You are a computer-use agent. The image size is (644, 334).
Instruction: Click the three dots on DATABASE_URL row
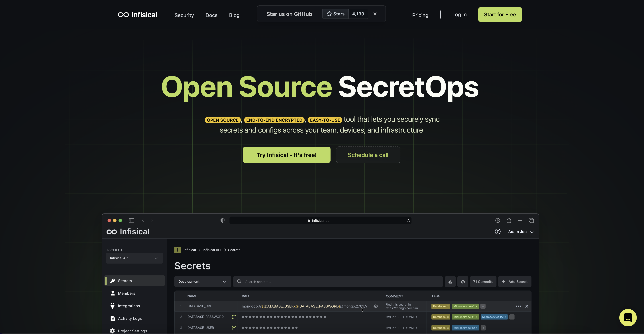(518, 306)
